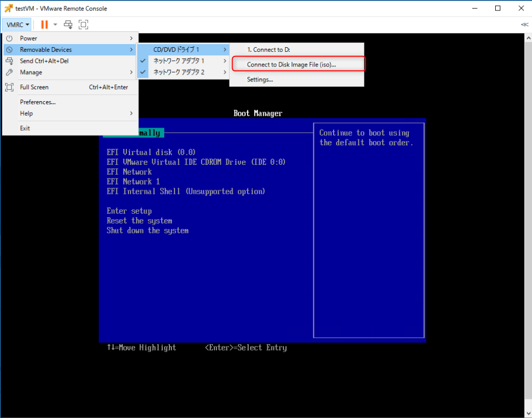The image size is (532, 418).
Task: Select the EFI Network boot entry
Action: click(x=129, y=172)
